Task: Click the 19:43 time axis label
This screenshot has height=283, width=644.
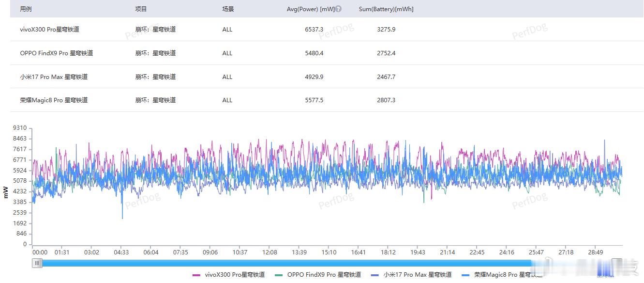Action: click(418, 252)
